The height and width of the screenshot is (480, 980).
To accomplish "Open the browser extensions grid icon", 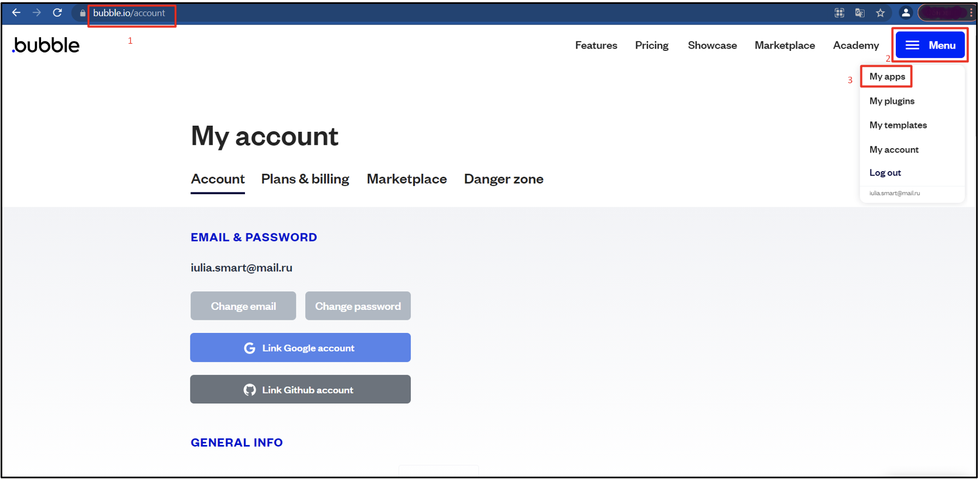I will (x=839, y=13).
